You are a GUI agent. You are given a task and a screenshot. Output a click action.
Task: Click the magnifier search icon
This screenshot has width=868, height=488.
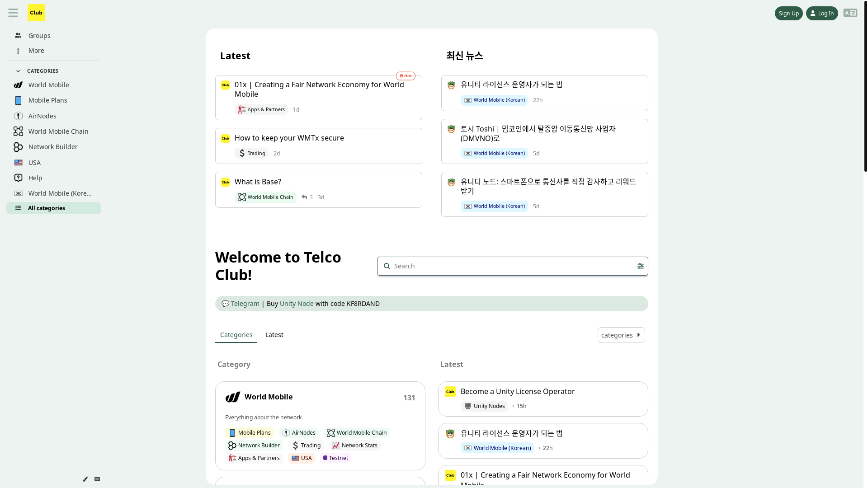387,266
